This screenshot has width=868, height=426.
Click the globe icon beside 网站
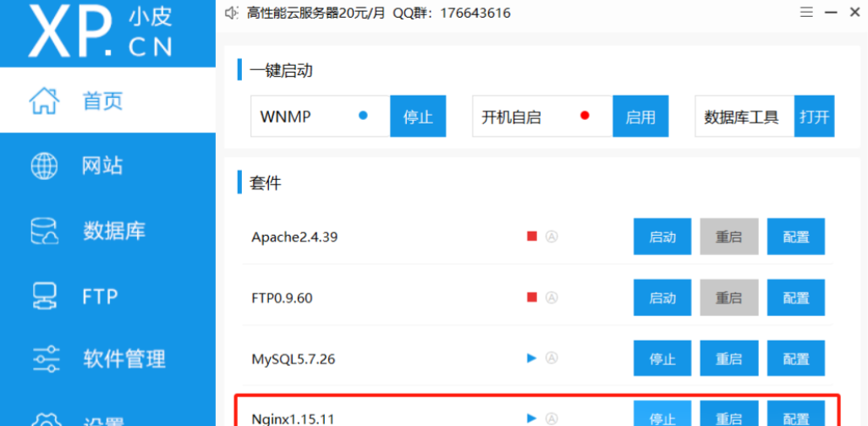pos(44,166)
